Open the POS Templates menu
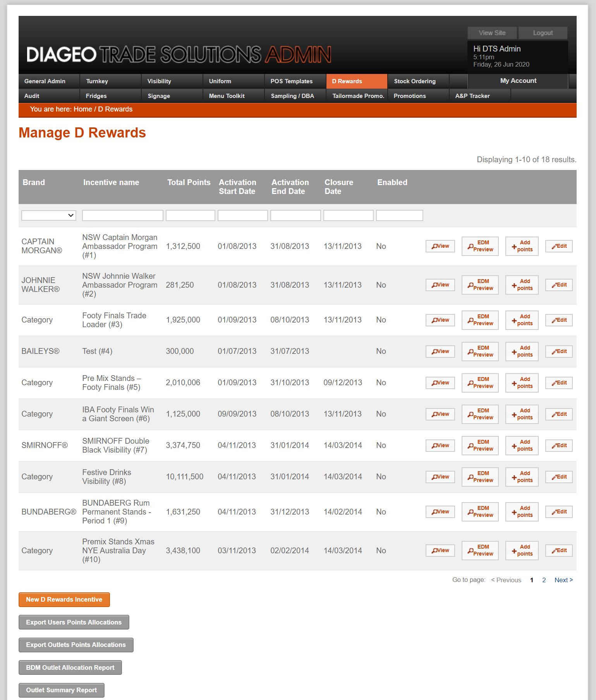Viewport: 596px width, 700px height. click(x=295, y=81)
